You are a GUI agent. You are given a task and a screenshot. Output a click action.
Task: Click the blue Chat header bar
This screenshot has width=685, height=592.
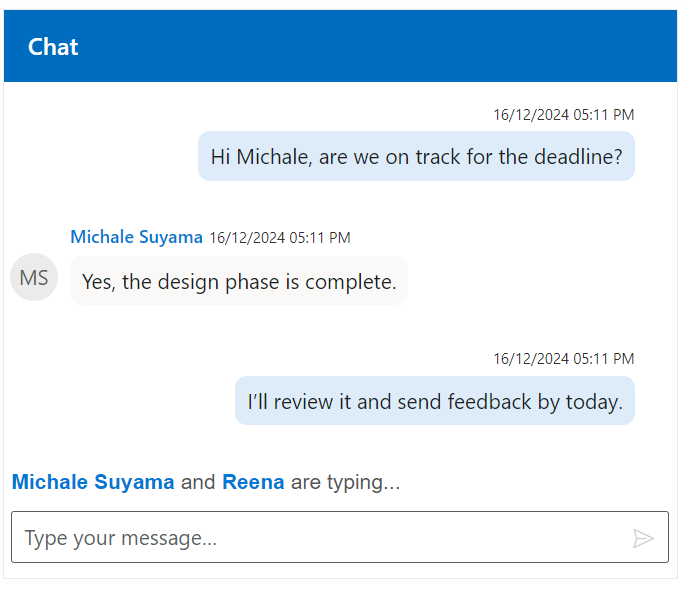coord(400,47)
